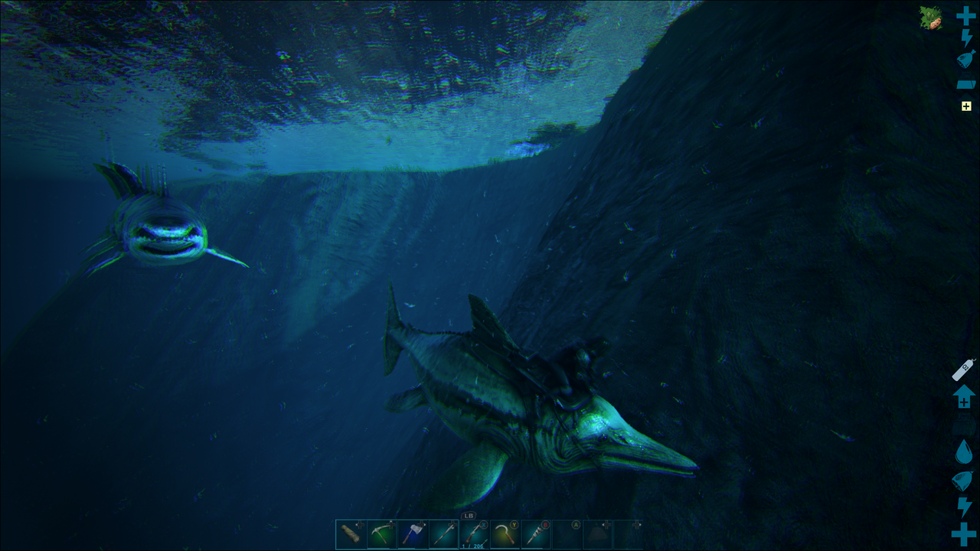Click the yellow plus level-up icon
Screen dimensions: 980x551
click(x=966, y=106)
